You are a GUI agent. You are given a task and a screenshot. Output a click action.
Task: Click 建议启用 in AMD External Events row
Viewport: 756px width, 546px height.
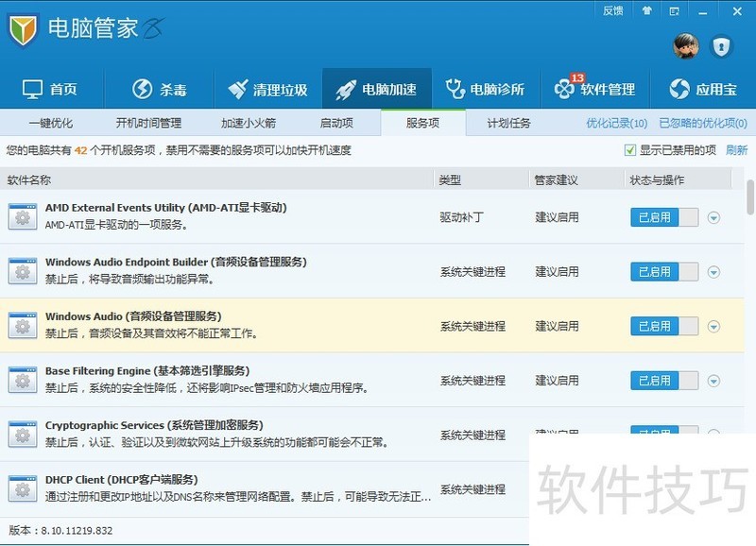pyautogui.click(x=557, y=217)
